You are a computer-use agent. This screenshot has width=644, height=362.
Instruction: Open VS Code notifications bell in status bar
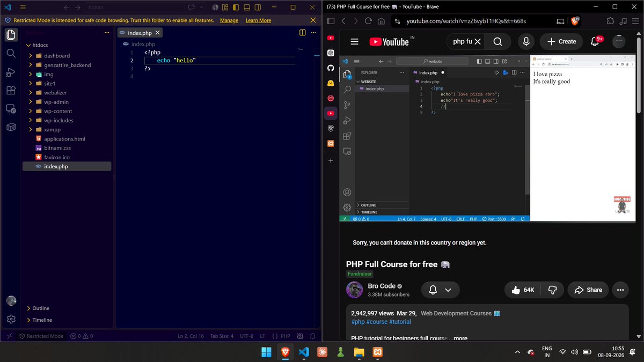tap(313, 336)
